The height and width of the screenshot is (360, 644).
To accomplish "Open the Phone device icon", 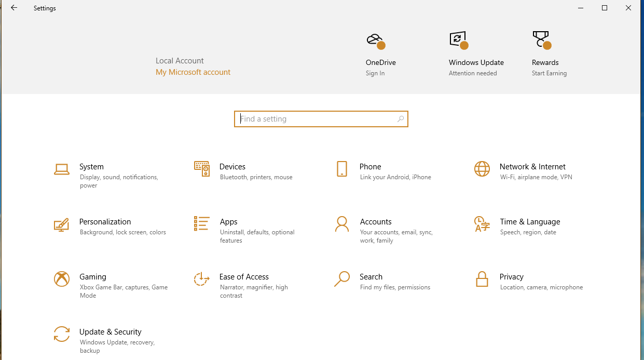I will tap(342, 169).
